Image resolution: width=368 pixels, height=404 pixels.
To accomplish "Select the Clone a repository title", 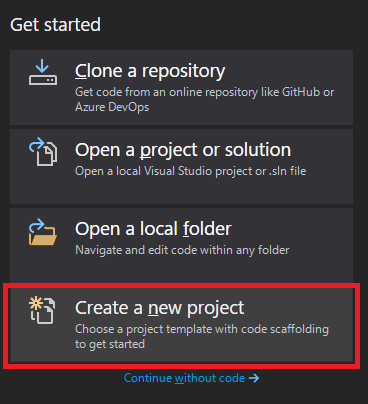I will pyautogui.click(x=150, y=71).
